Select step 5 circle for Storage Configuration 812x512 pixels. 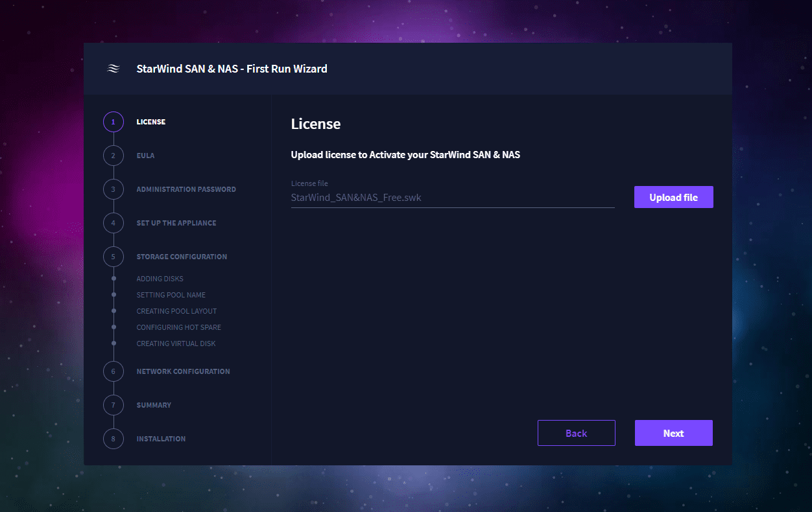pos(113,257)
